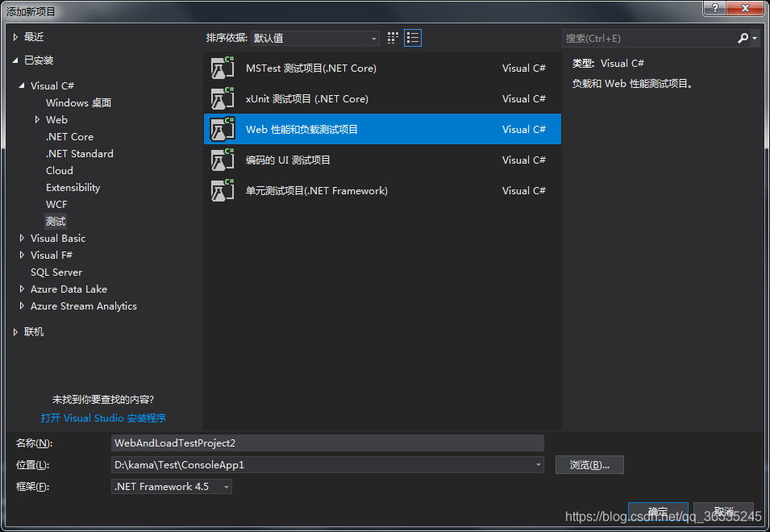Image resolution: width=770 pixels, height=532 pixels.
Task: Click the Web 性能和负载测试项目 flask icon
Action: point(223,129)
